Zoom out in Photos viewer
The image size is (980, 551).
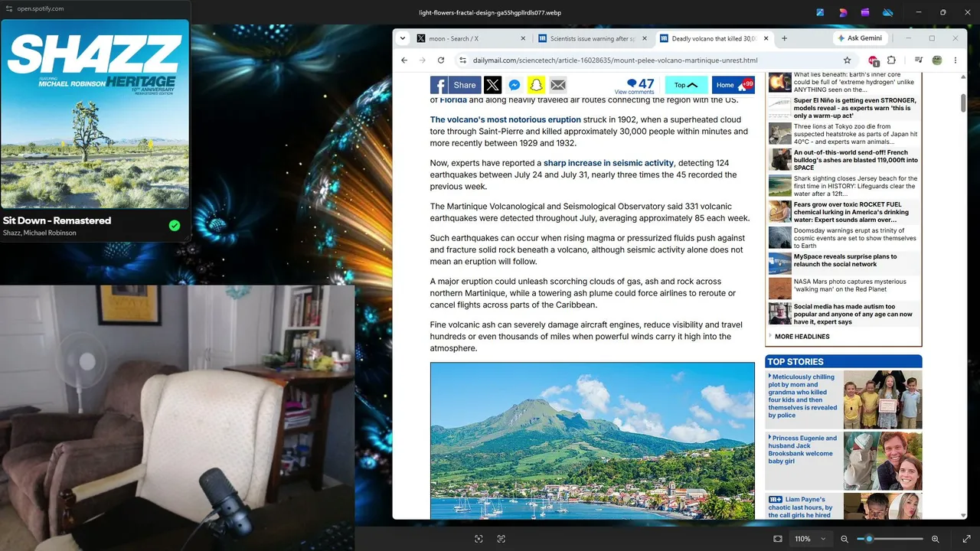844,539
